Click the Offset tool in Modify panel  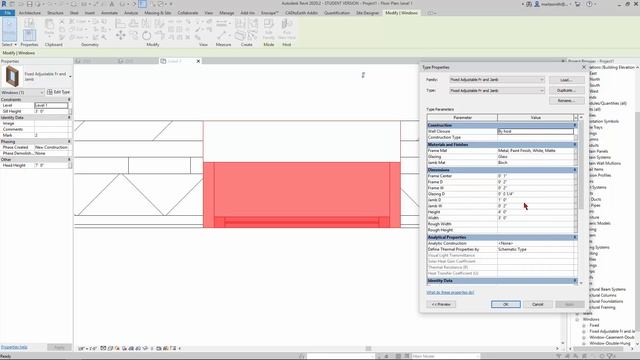(x=133, y=24)
